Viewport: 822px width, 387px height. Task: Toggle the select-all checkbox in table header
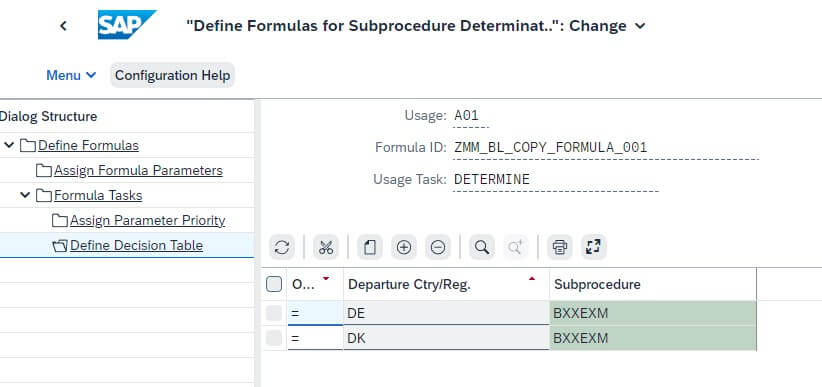(274, 284)
